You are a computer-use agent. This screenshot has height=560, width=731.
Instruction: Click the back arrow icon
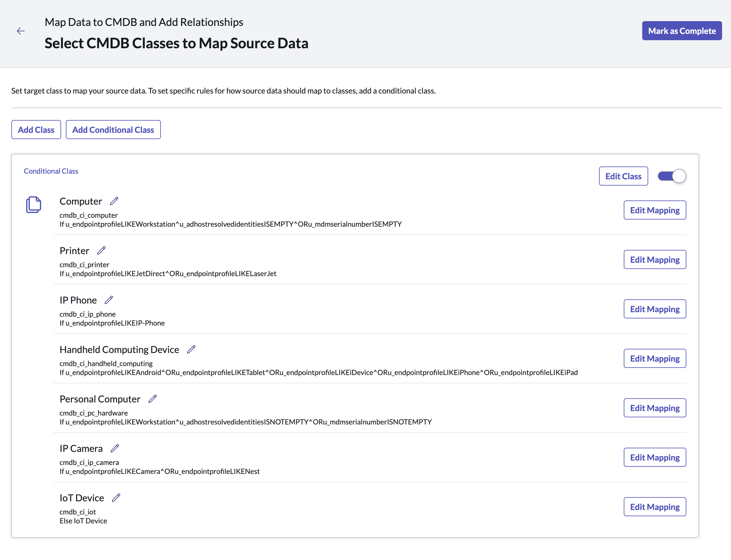(x=21, y=31)
